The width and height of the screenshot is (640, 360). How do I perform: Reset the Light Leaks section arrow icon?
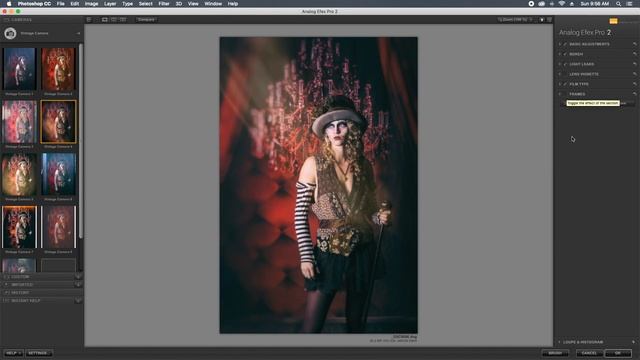(635, 64)
